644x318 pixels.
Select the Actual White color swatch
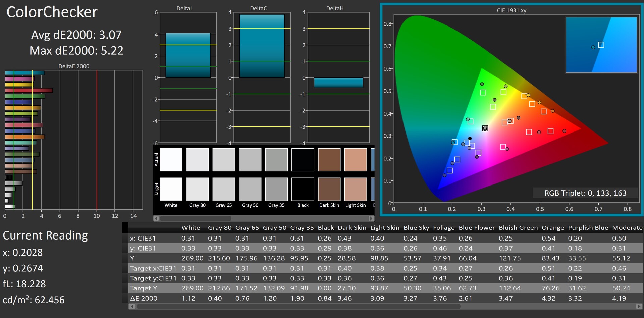171,160
